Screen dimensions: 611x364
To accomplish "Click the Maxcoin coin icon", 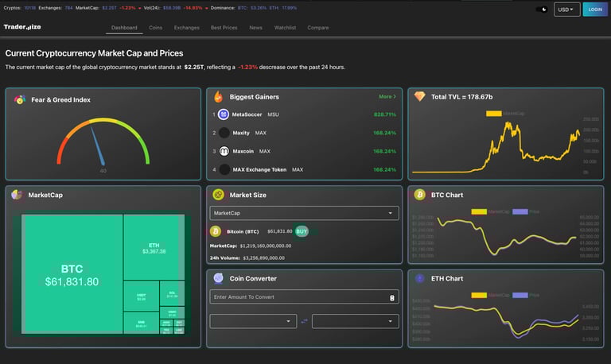I will point(224,151).
